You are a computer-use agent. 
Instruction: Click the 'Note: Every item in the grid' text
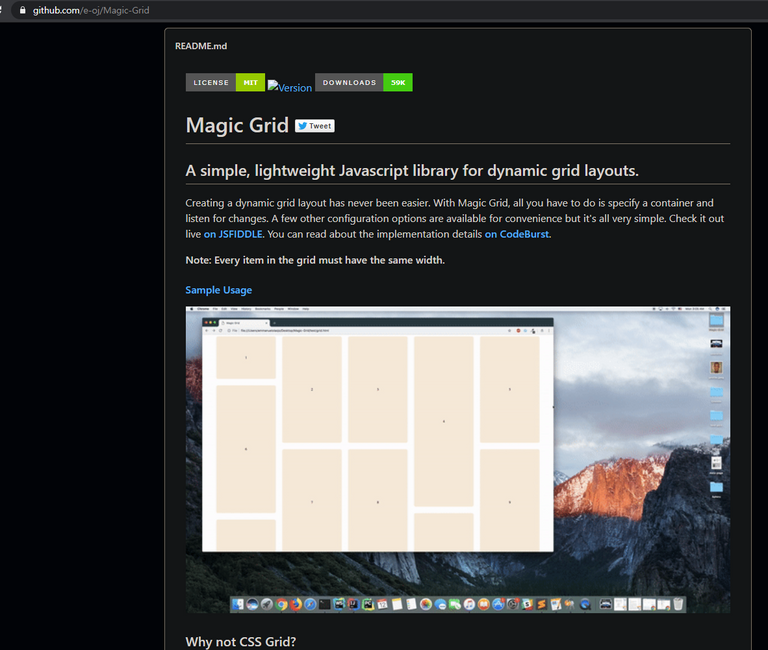pos(315,260)
